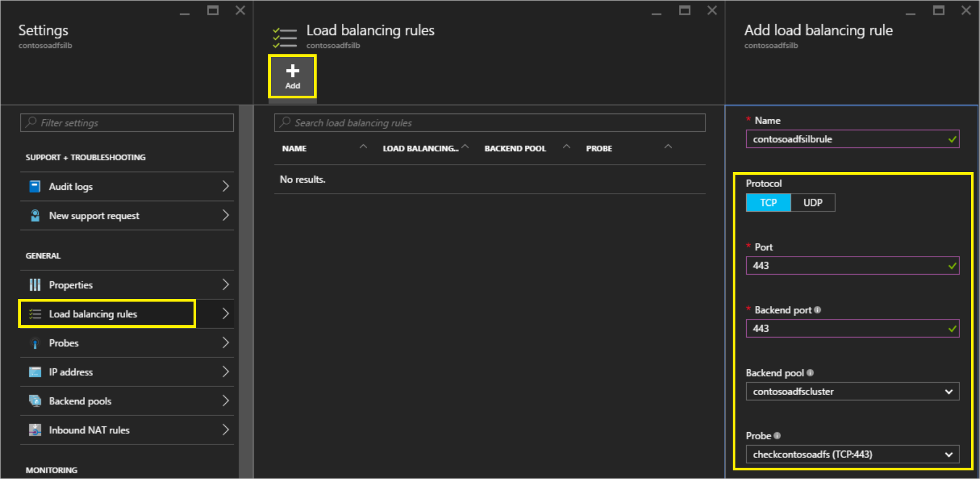Click the Backend port info icon
Image resolution: width=980 pixels, height=479 pixels.
point(818,310)
